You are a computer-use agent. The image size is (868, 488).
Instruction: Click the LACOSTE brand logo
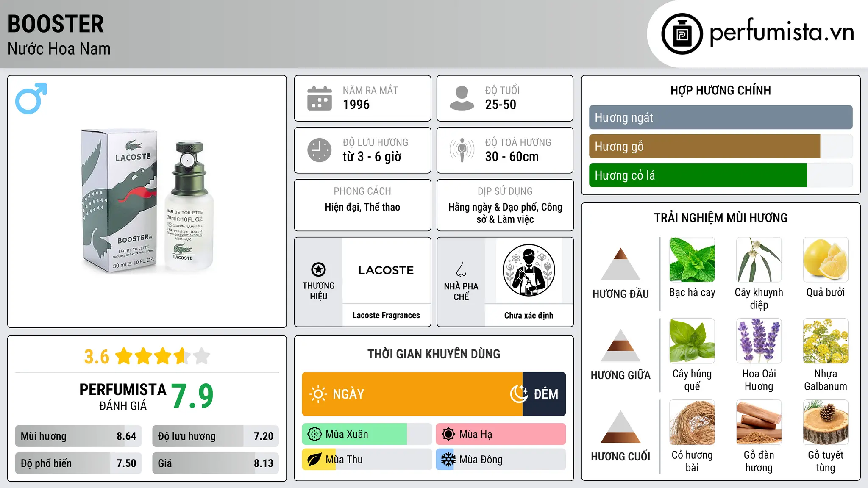point(386,270)
